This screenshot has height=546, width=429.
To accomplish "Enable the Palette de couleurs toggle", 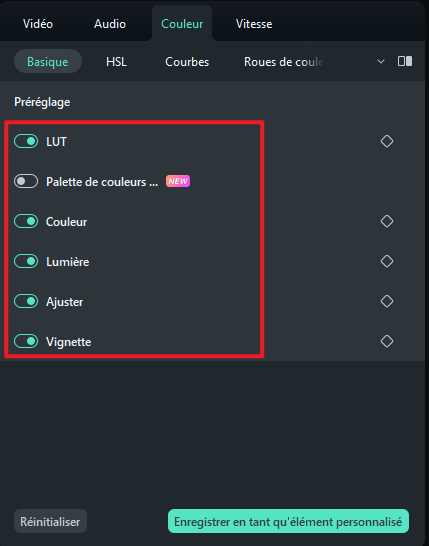I will click(x=26, y=181).
